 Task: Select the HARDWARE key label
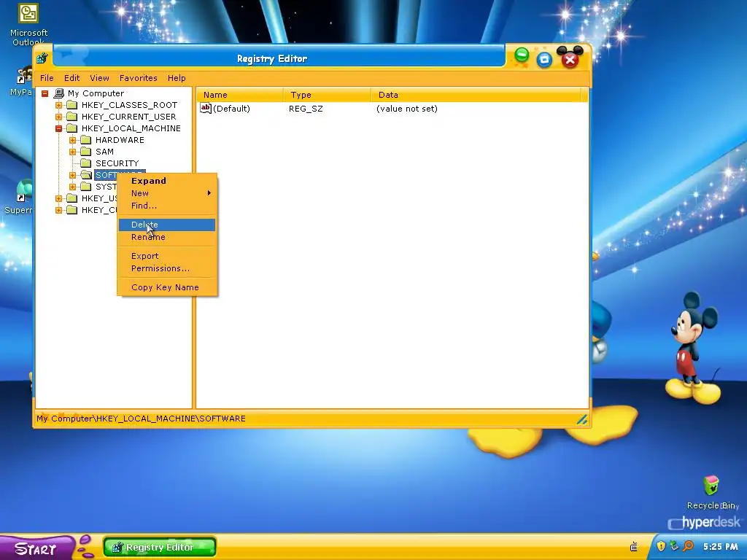point(120,140)
